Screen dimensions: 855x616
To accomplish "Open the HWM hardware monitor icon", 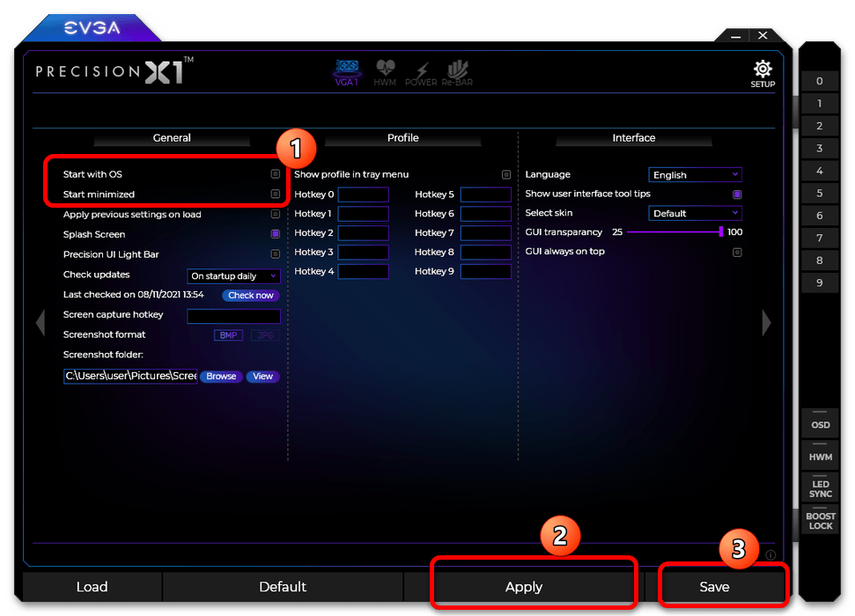I will 385,72.
